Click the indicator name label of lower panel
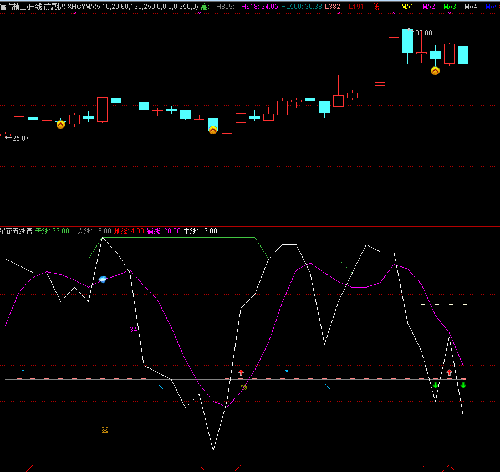Screen dimensions: 500x472 tap(16, 231)
